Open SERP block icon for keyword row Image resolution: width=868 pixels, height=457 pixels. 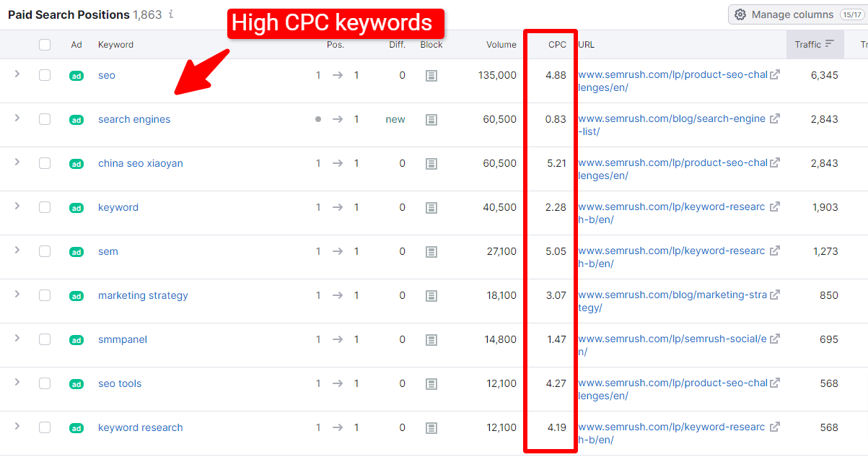[x=431, y=207]
